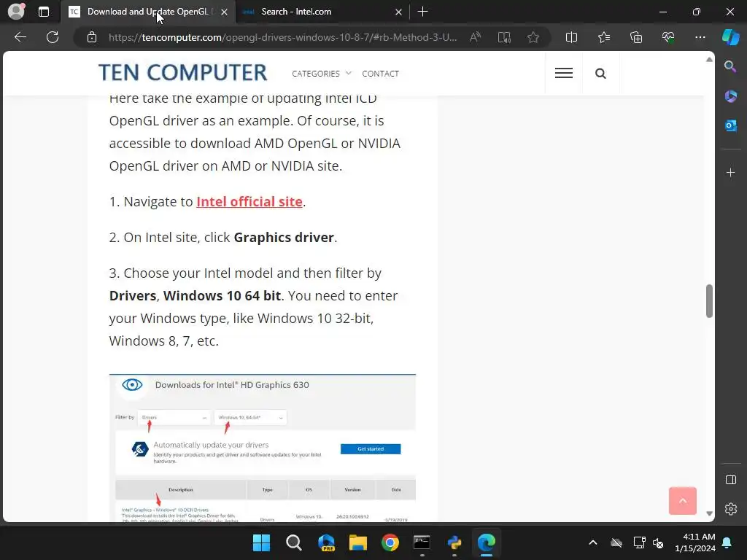The image size is (747, 560).
Task: Open the sidebar settings gear
Action: [730, 508]
